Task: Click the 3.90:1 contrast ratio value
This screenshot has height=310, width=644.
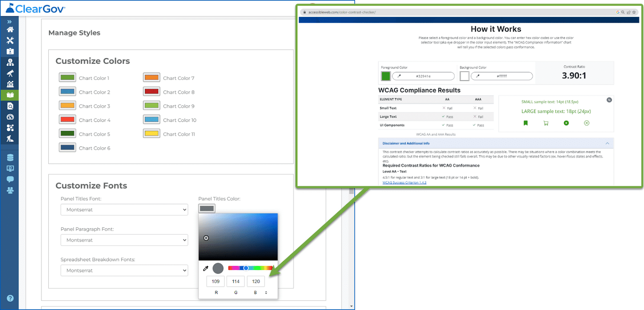Action: pos(574,75)
